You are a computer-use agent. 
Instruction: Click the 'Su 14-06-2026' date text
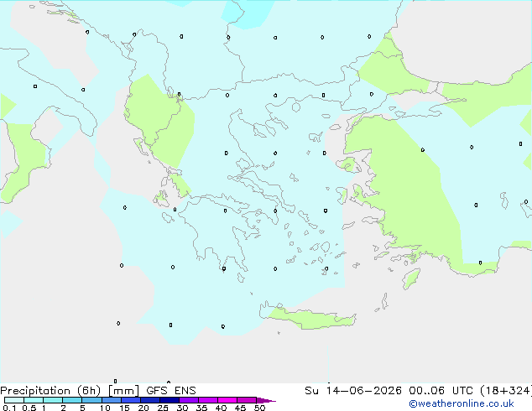coord(353,391)
